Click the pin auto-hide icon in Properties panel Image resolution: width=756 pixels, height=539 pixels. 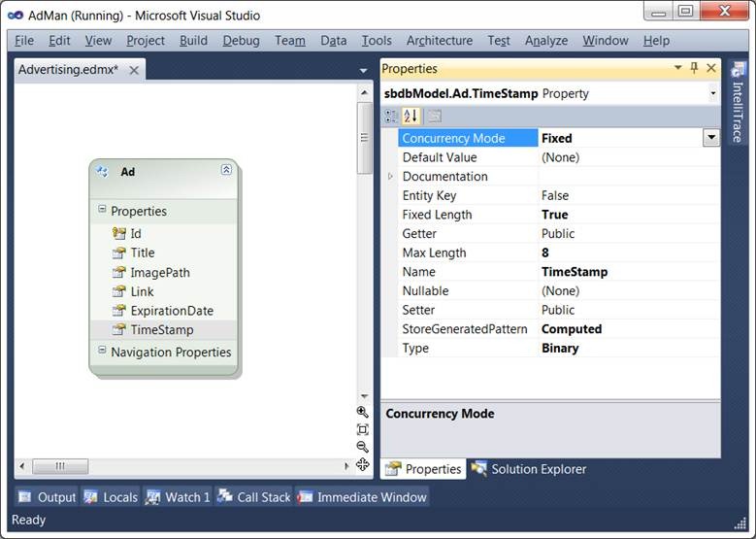694,68
